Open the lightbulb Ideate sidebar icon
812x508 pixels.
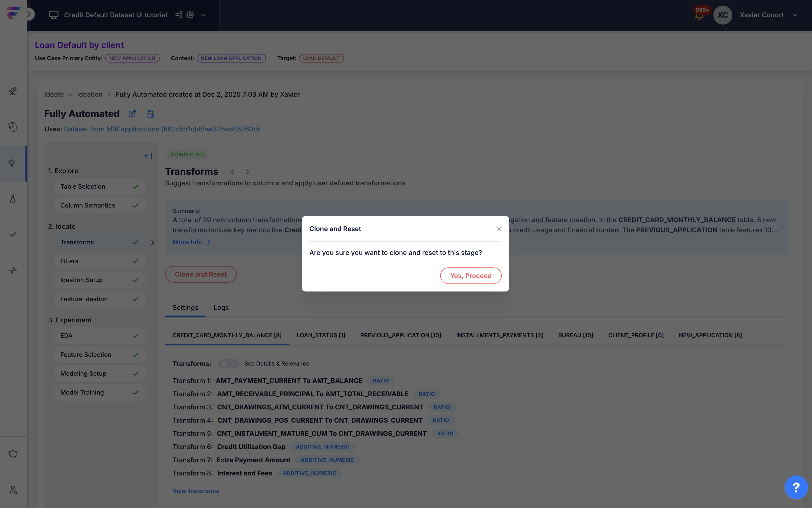tap(12, 163)
